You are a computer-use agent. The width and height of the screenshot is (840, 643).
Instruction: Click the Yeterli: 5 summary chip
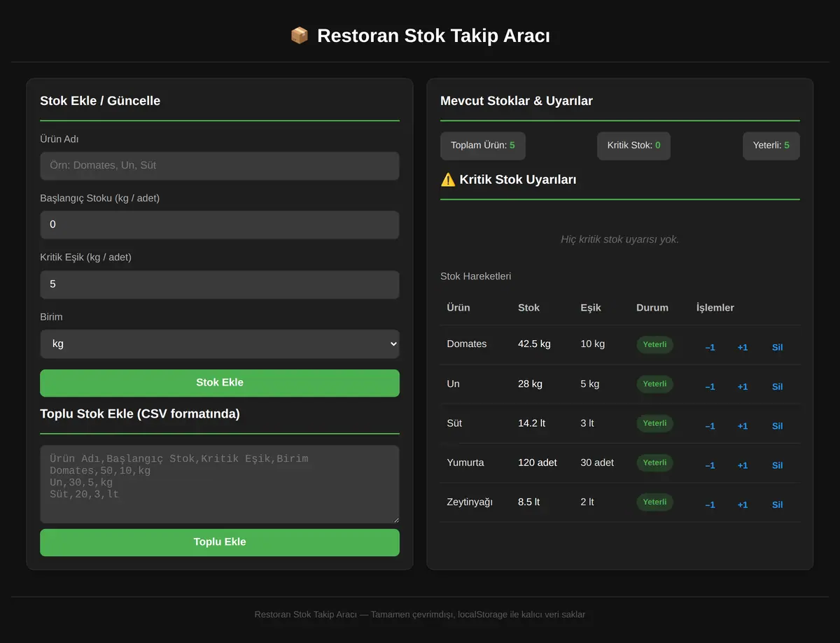tap(771, 146)
